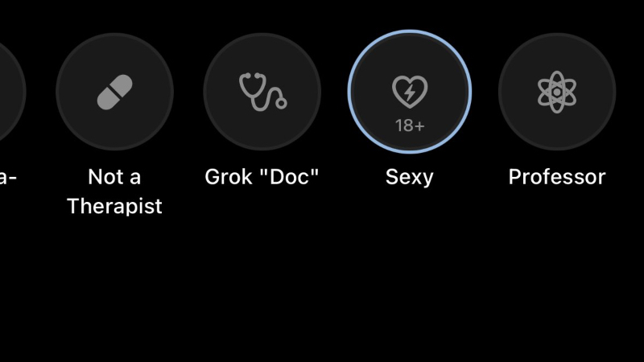Deselect the highlighted Sexy persona
The image size is (644, 362).
410,92
